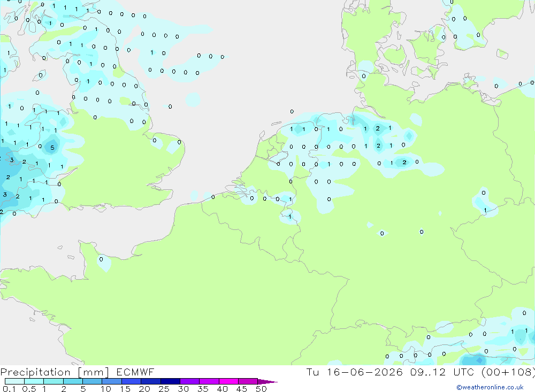Click the '45' legend scale label

point(242,389)
